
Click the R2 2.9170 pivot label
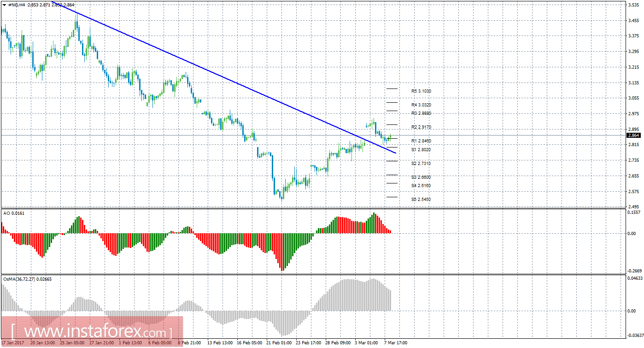click(421, 127)
